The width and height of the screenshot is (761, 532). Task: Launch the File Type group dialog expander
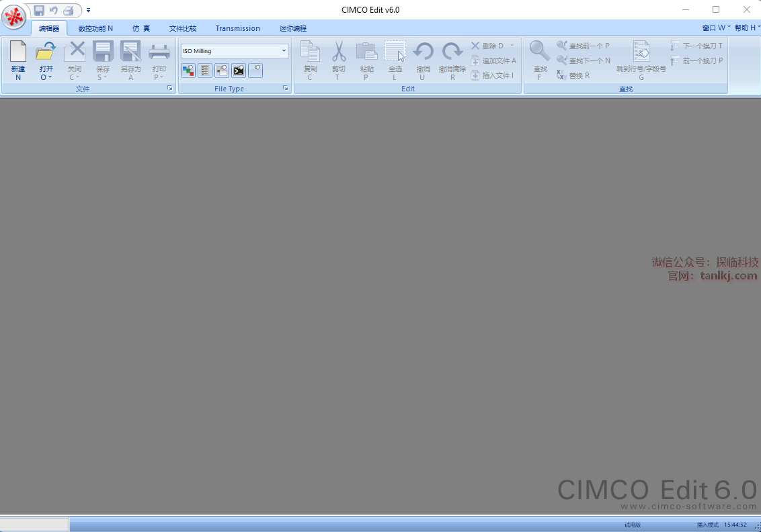pos(286,89)
